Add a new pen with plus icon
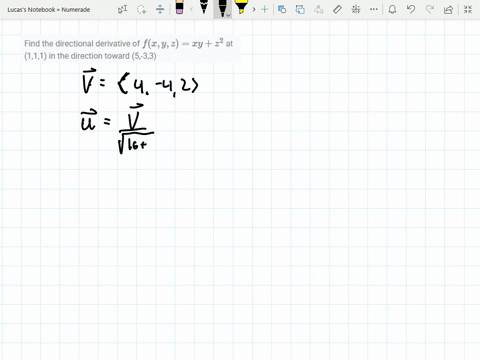The image size is (480, 360). coord(265,9)
